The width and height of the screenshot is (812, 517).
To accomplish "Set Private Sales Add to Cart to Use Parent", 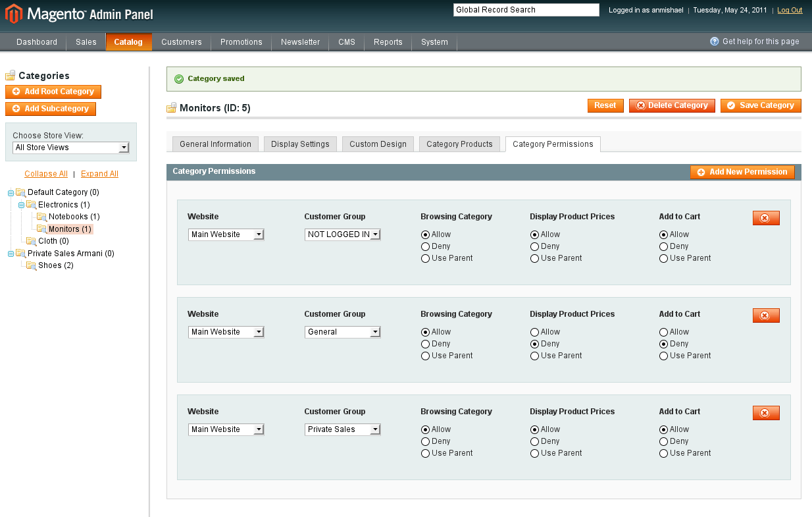I will pyautogui.click(x=663, y=453).
